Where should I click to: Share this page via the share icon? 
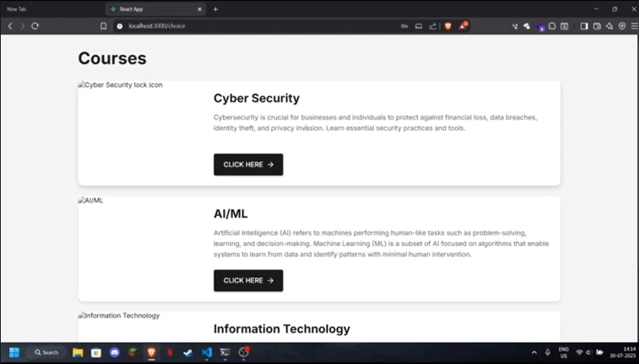pos(432,26)
